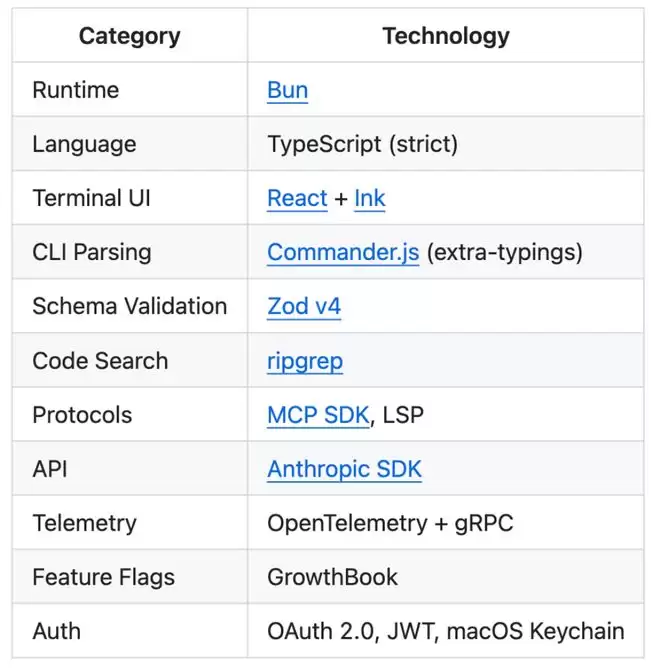The width and height of the screenshot is (660, 670).
Task: Select the TypeScript (strict) cell text
Action: click(362, 144)
